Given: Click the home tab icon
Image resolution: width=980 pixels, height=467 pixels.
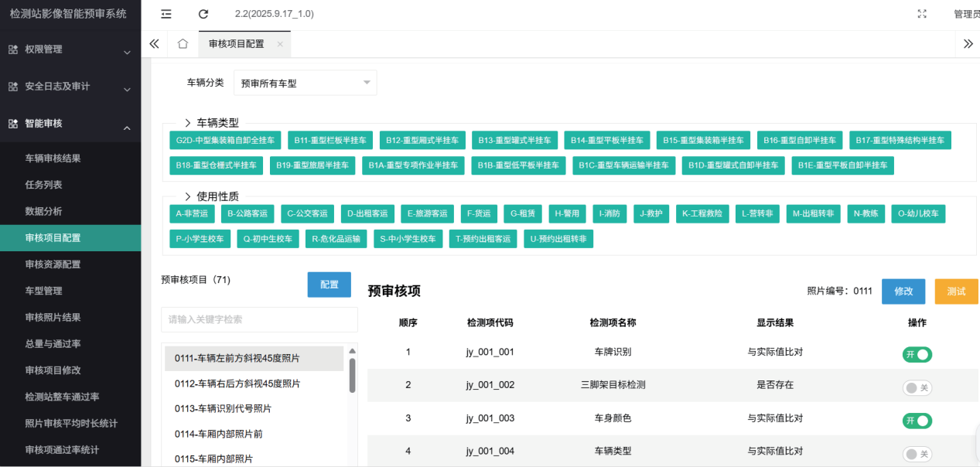Looking at the screenshot, I should pyautogui.click(x=183, y=44).
